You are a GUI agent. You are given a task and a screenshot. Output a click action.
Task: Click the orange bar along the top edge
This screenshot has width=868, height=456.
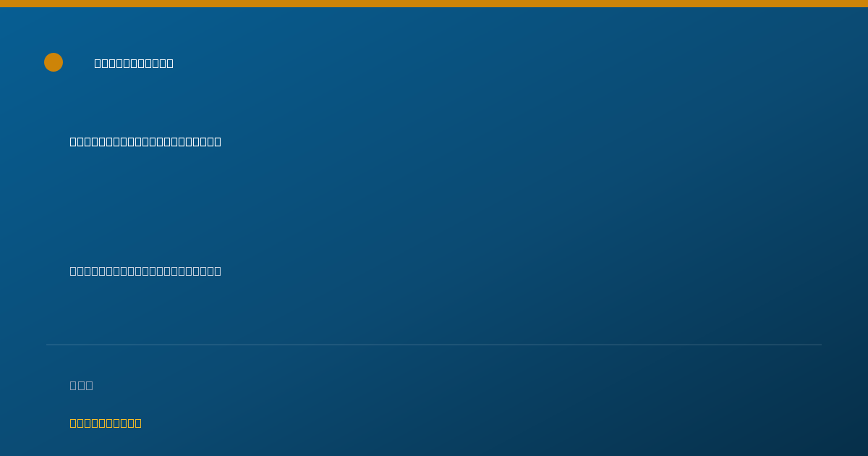(434, 4)
